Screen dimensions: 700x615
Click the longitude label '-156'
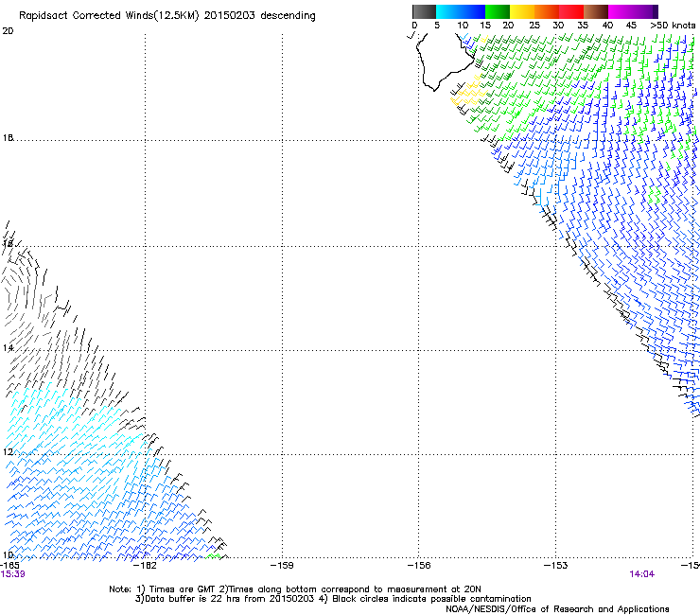pyautogui.click(x=419, y=566)
